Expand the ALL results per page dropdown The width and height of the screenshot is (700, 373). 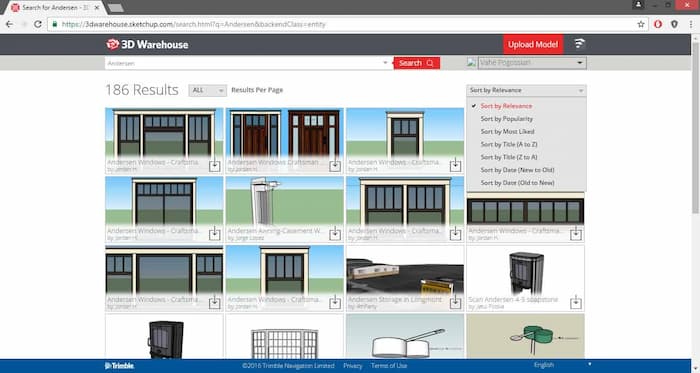(x=208, y=91)
